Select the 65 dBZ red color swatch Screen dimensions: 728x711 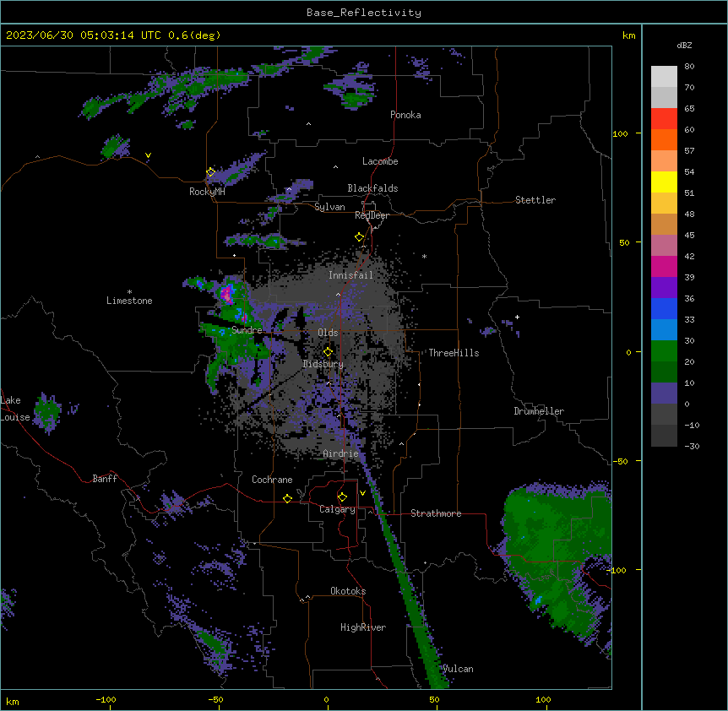click(664, 118)
